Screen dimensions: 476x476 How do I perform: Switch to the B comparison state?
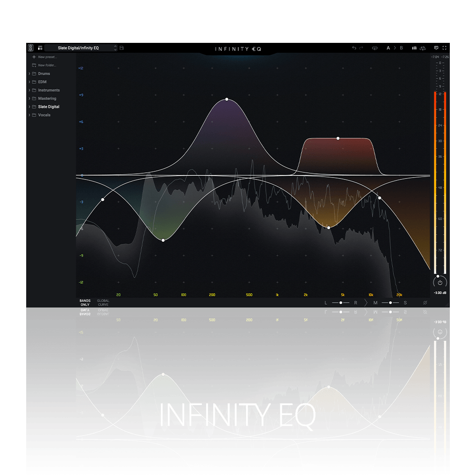tap(401, 48)
